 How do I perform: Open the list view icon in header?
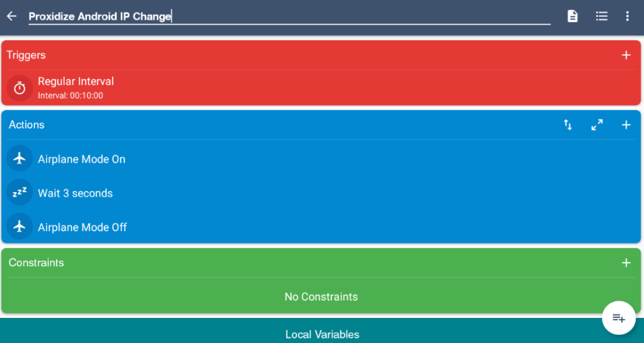(x=602, y=16)
